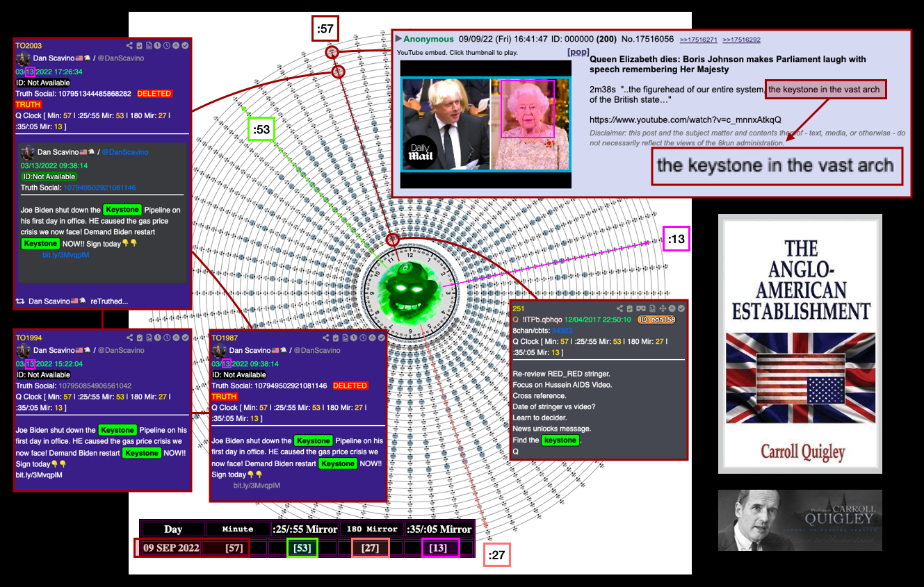Click Dan Scavino avatar on post TO1987
The image size is (924, 587).
click(x=219, y=351)
